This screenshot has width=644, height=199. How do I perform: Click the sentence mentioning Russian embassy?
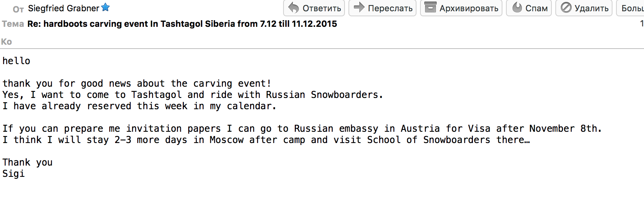tap(302, 129)
